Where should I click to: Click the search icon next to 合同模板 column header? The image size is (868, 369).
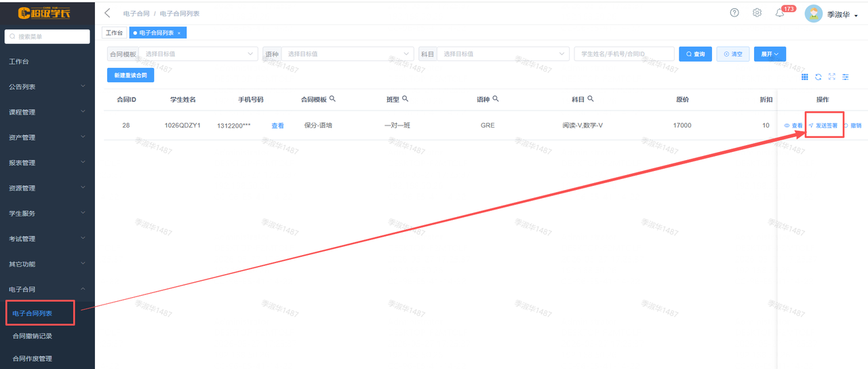[x=332, y=99]
